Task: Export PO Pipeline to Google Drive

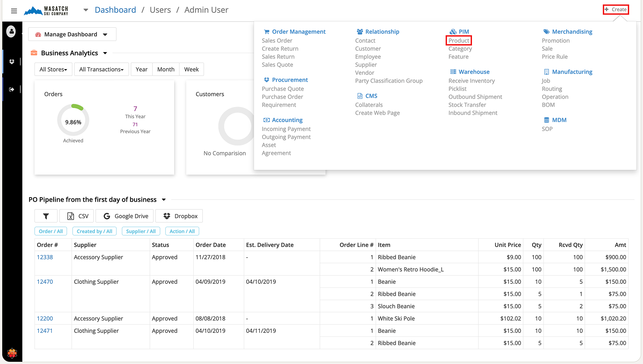Action: point(125,216)
